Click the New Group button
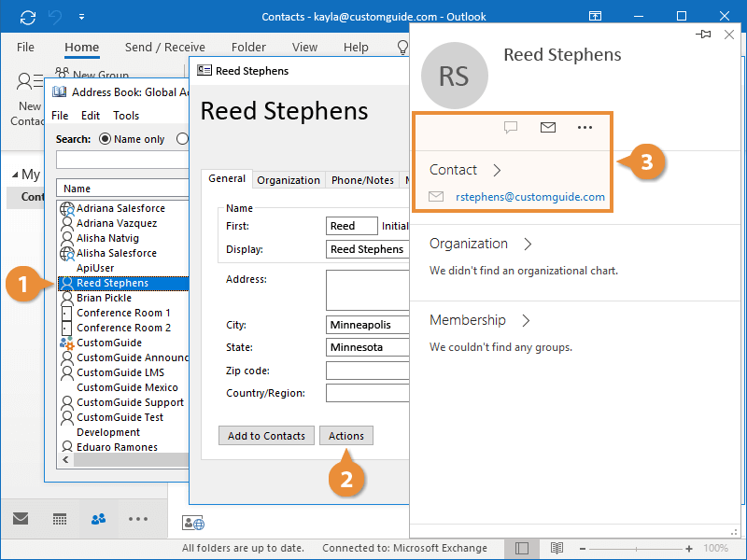The height and width of the screenshot is (560, 747). tap(92, 75)
